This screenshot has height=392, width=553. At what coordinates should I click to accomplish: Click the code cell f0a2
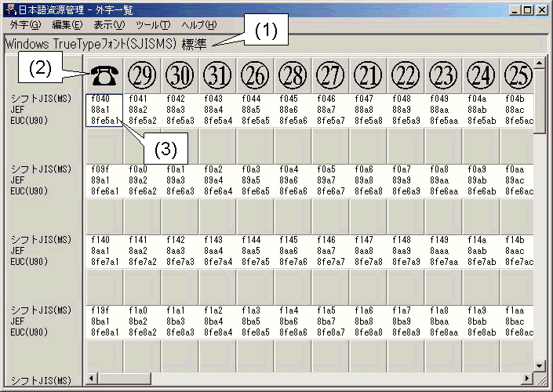click(213, 169)
